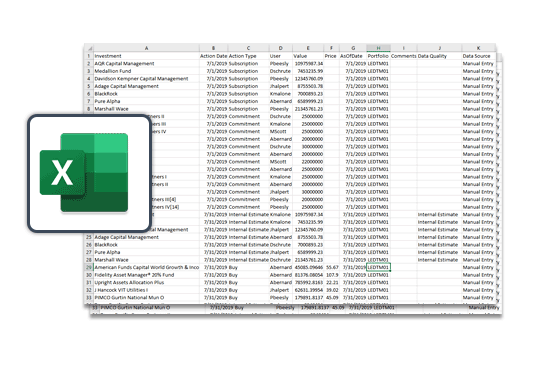The height and width of the screenshot is (370, 555).
Task: Select row 29 header number
Action: pyautogui.click(x=89, y=267)
